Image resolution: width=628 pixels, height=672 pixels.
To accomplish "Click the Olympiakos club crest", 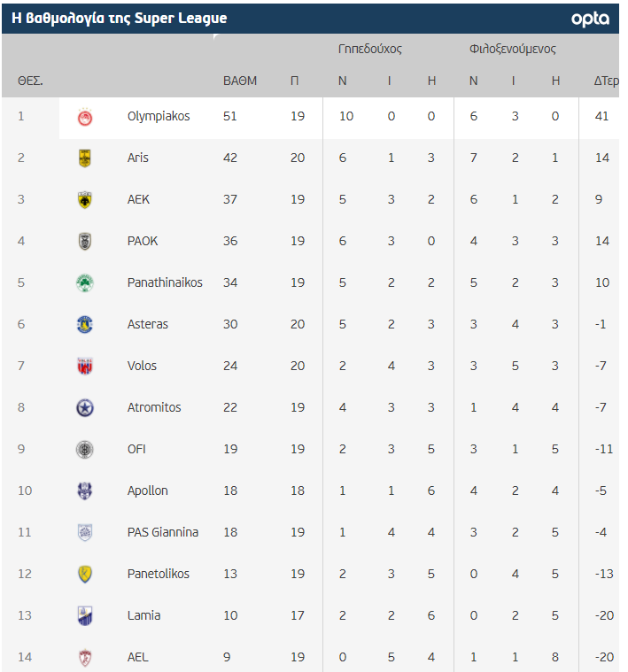I will (x=85, y=117).
